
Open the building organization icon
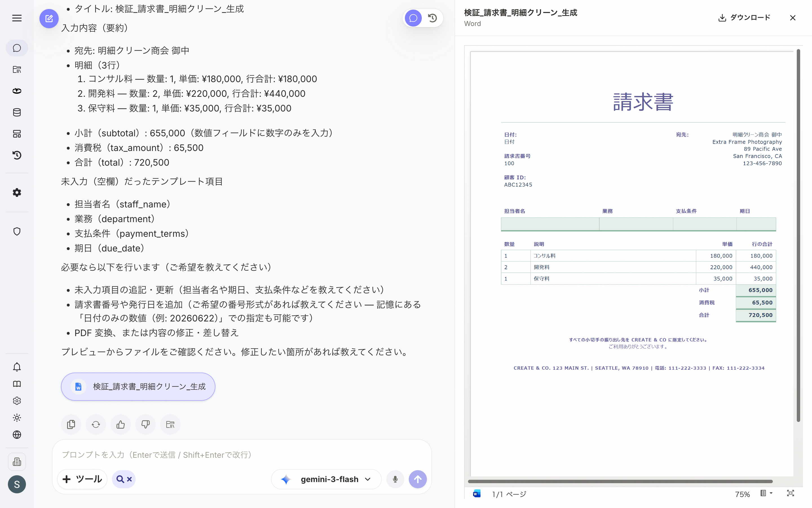click(17, 462)
